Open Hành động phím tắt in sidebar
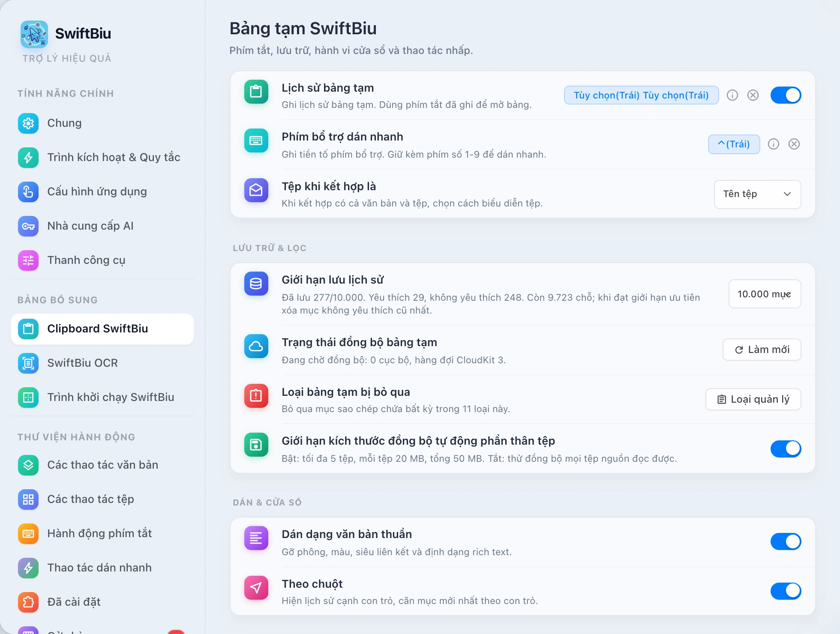The image size is (840, 634). click(x=102, y=534)
